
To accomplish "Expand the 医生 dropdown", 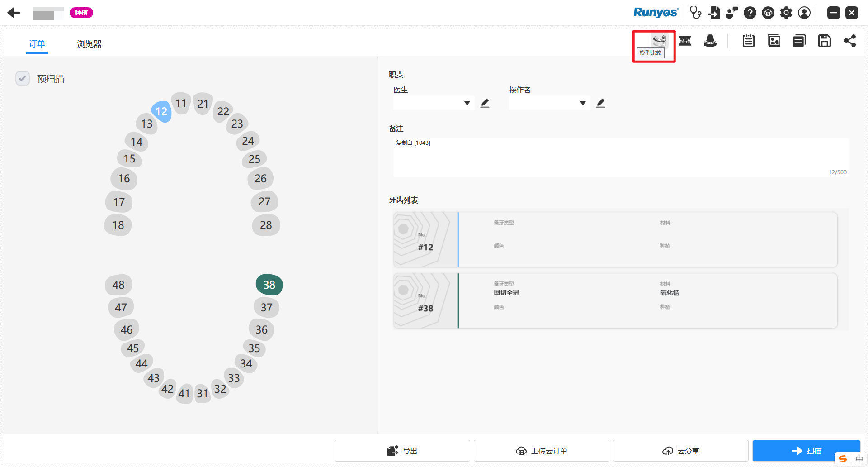I will click(467, 103).
